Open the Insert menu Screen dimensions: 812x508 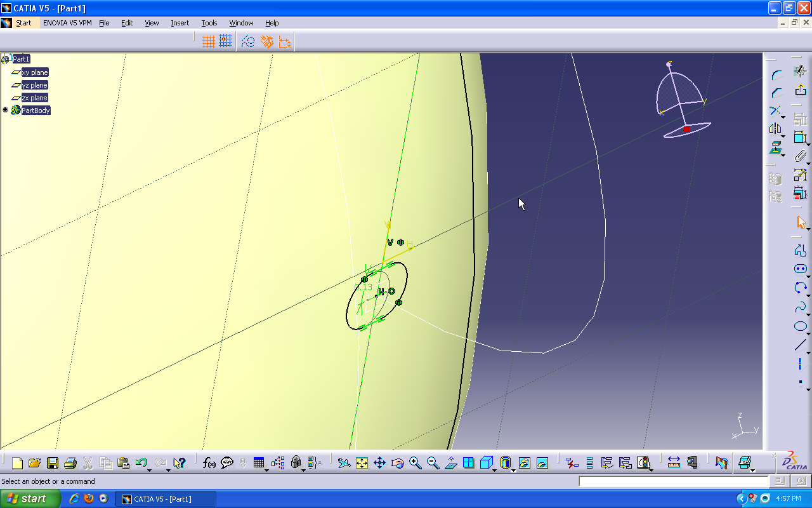180,23
